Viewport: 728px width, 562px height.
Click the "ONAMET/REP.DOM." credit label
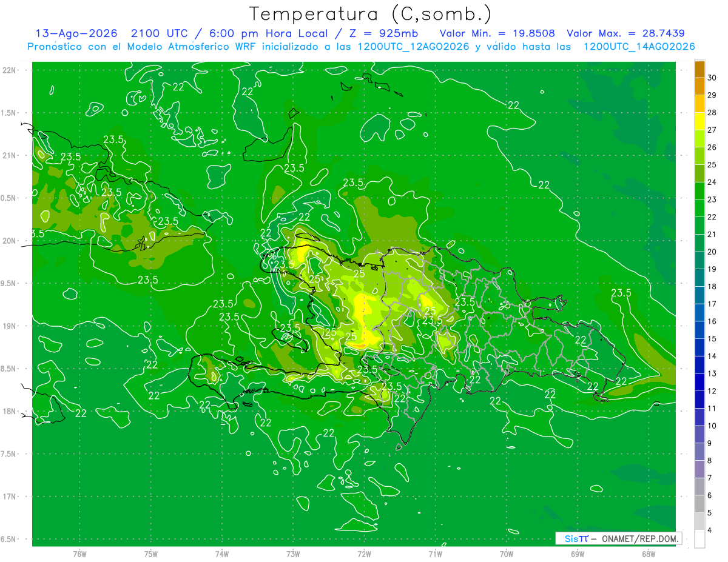(x=639, y=538)
